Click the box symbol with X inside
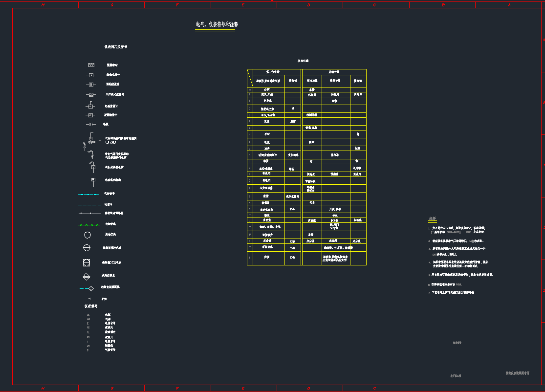 coord(90,94)
